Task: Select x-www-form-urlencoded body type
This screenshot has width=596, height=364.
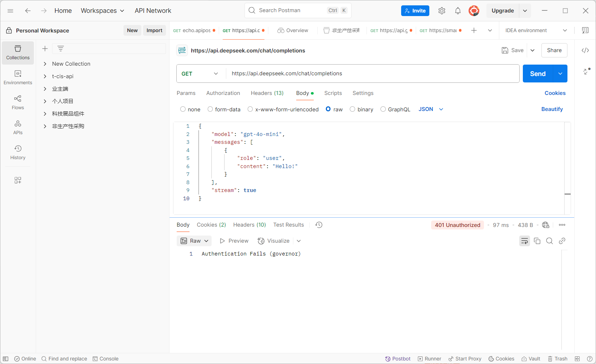Action: [x=250, y=109]
